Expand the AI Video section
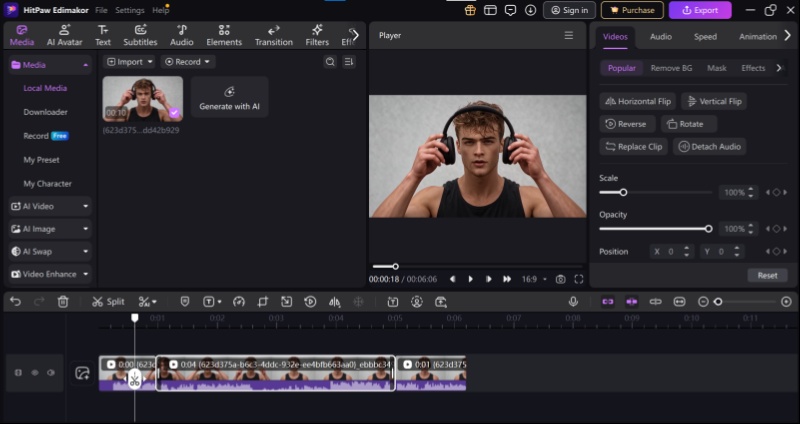 tap(50, 206)
